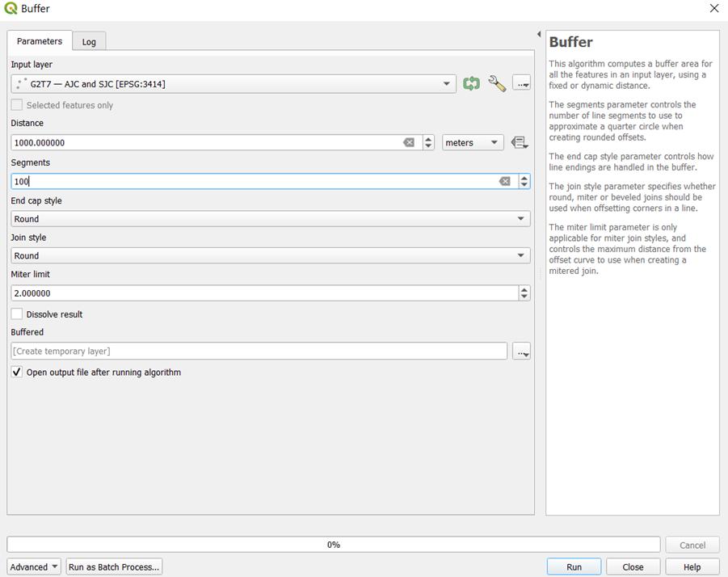The image size is (728, 577).
Task: Expand the Join style dropdown
Action: tap(271, 256)
